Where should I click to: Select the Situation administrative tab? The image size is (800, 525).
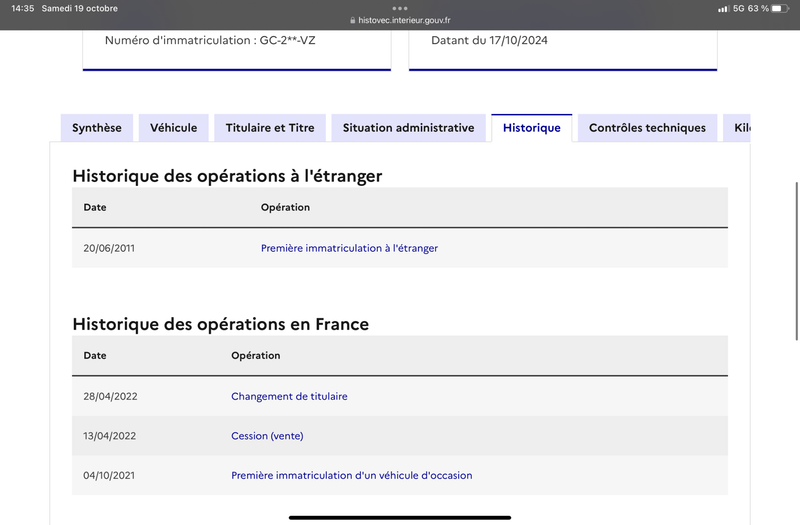(x=408, y=128)
